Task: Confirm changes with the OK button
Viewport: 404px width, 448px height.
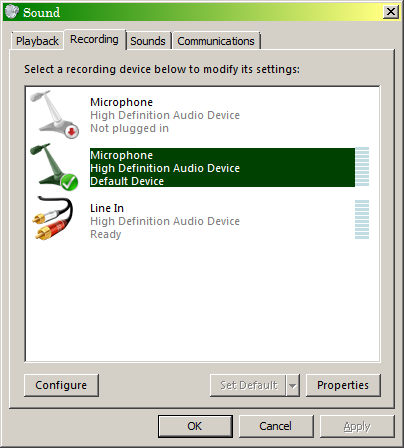Action: click(x=195, y=426)
